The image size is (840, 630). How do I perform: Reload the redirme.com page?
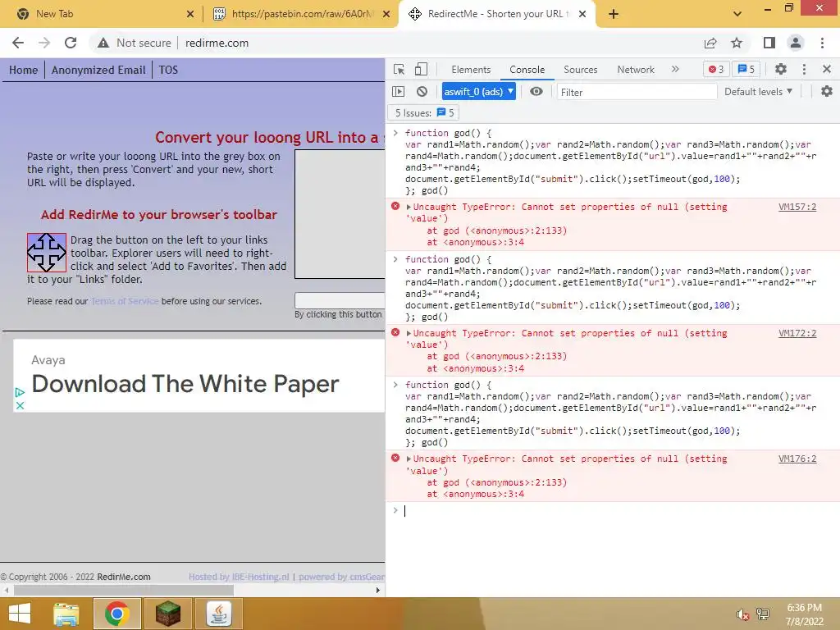tap(71, 43)
